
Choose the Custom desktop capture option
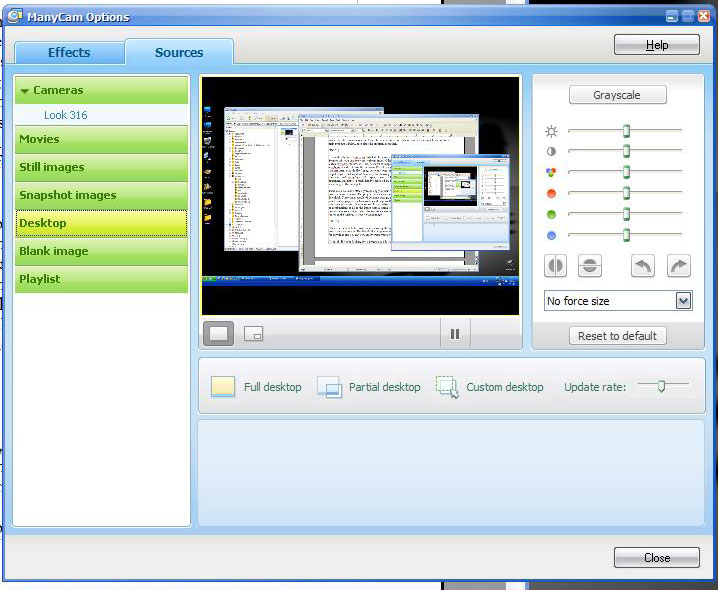490,387
